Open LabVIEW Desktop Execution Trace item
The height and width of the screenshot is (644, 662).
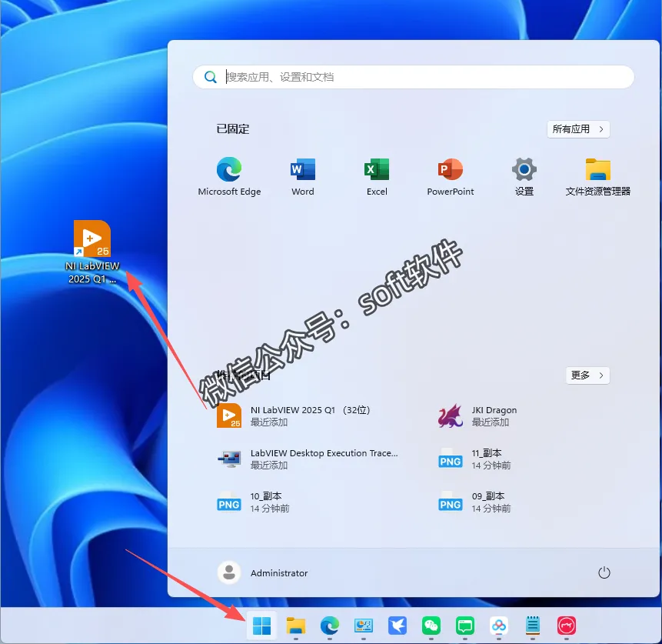click(x=308, y=459)
